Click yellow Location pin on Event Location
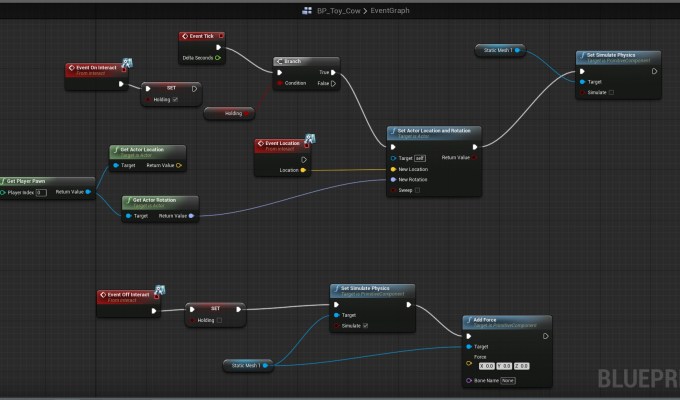Viewport: 680px width, 400px height. 304,170
